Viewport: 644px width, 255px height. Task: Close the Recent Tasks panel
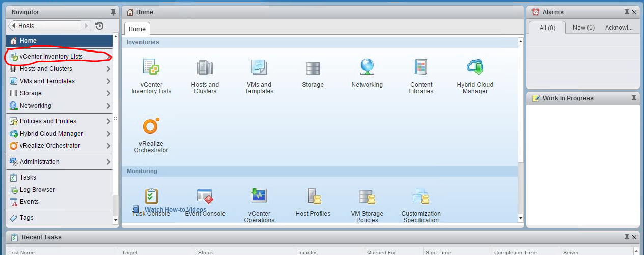pos(634,237)
